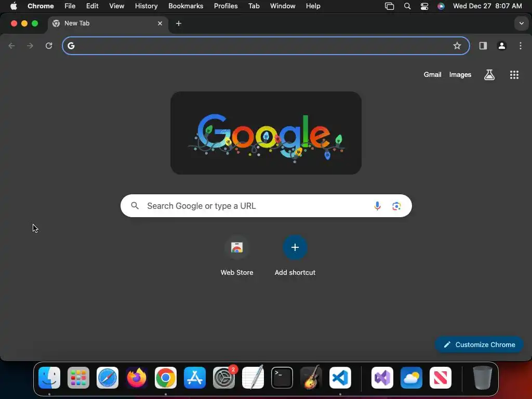Open the Web Store shortcut
The width and height of the screenshot is (532, 399).
[x=237, y=255]
